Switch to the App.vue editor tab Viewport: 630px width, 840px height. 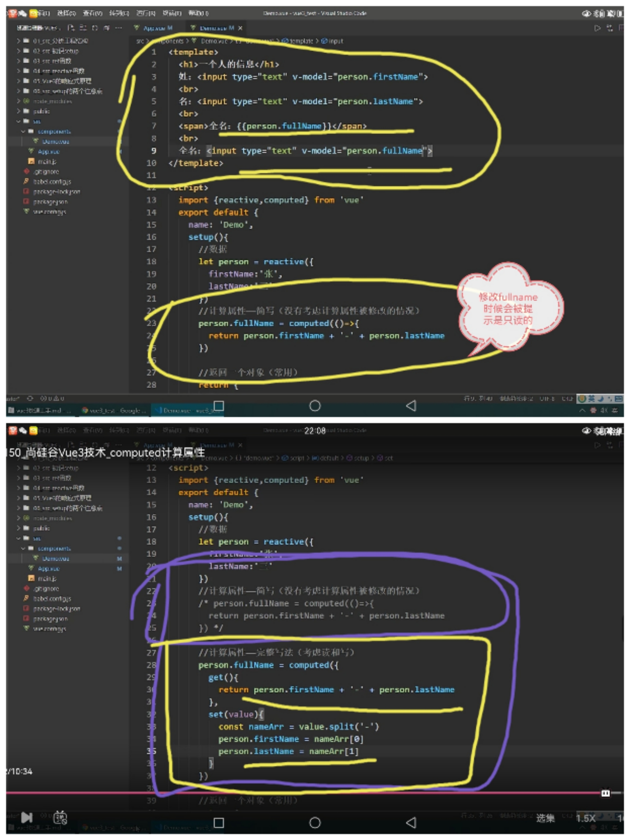[154, 28]
